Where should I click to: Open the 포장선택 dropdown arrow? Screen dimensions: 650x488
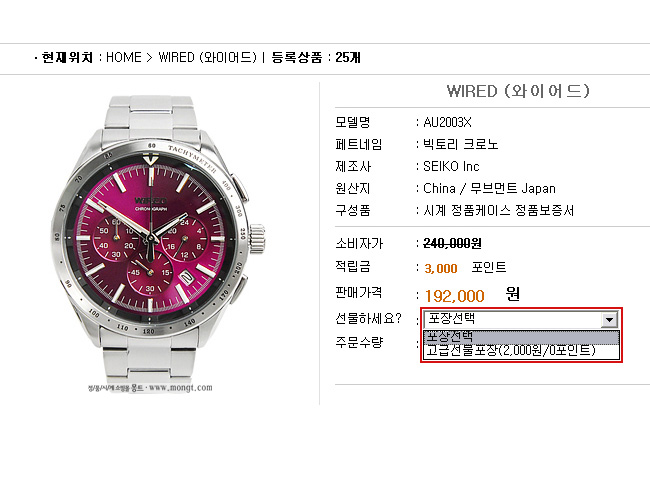609,320
